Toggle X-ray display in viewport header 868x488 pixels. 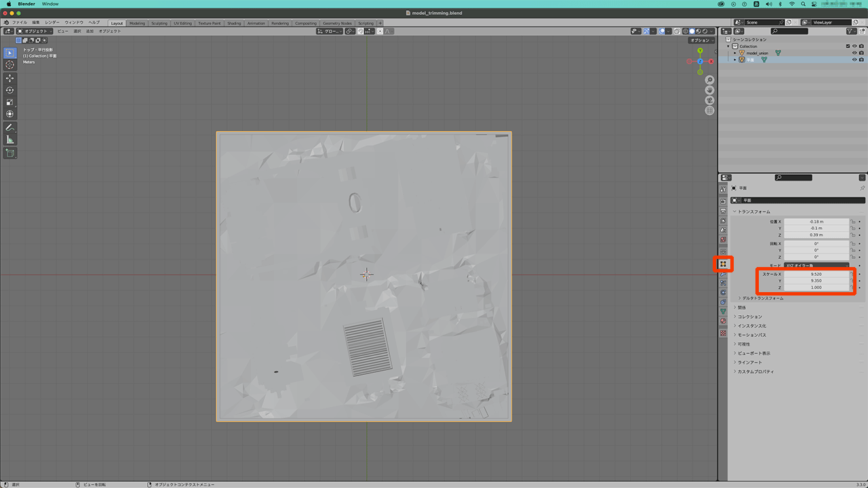pos(678,31)
